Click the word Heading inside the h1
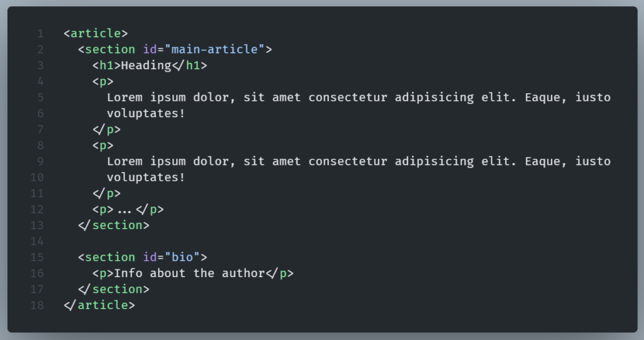Image resolution: width=644 pixels, height=340 pixels. [x=146, y=65]
